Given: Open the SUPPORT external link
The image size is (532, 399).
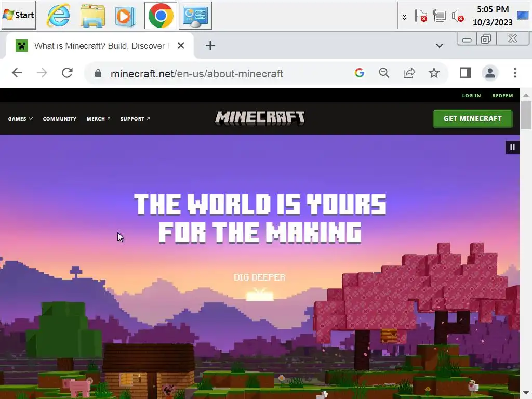Looking at the screenshot, I should tap(135, 119).
